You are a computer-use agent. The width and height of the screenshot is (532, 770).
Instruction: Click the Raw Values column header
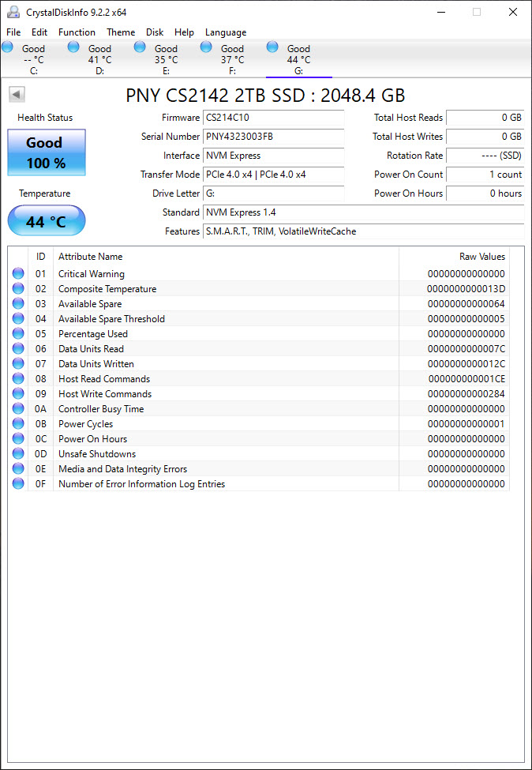[454, 257]
